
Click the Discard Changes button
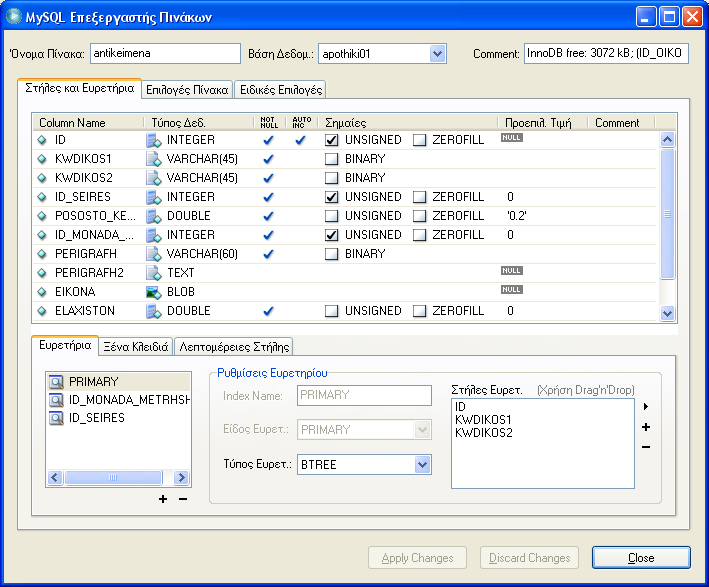pos(529,558)
